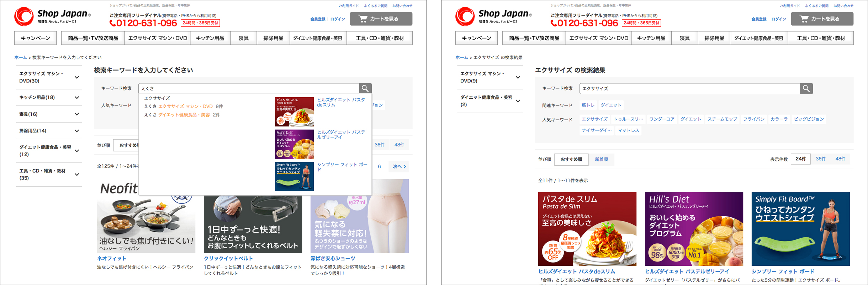Expand エクササイズ マシン・DVD(30) in left page sidebar
The image size is (868, 285).
click(x=49, y=77)
